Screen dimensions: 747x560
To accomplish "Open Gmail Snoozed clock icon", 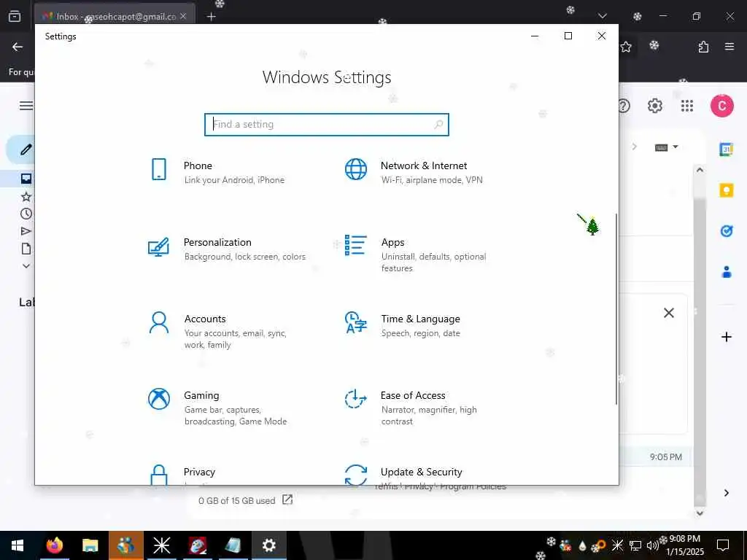I will click(x=26, y=214).
